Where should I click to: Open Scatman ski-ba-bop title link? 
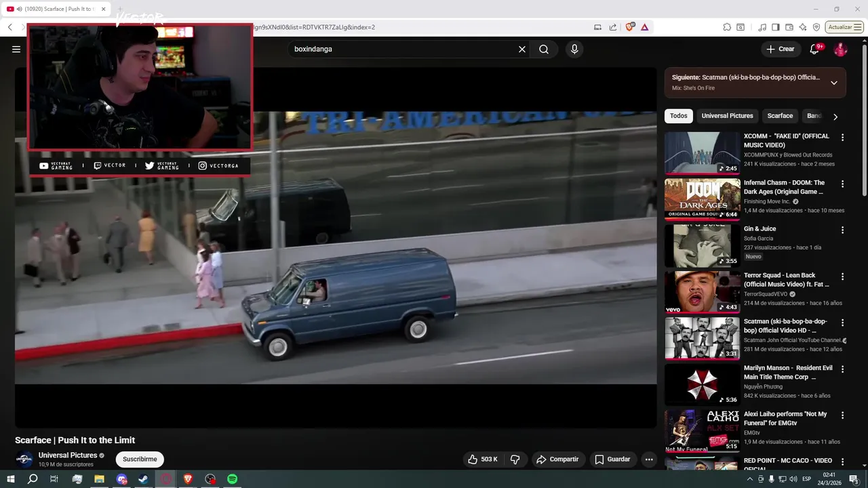[x=785, y=326]
